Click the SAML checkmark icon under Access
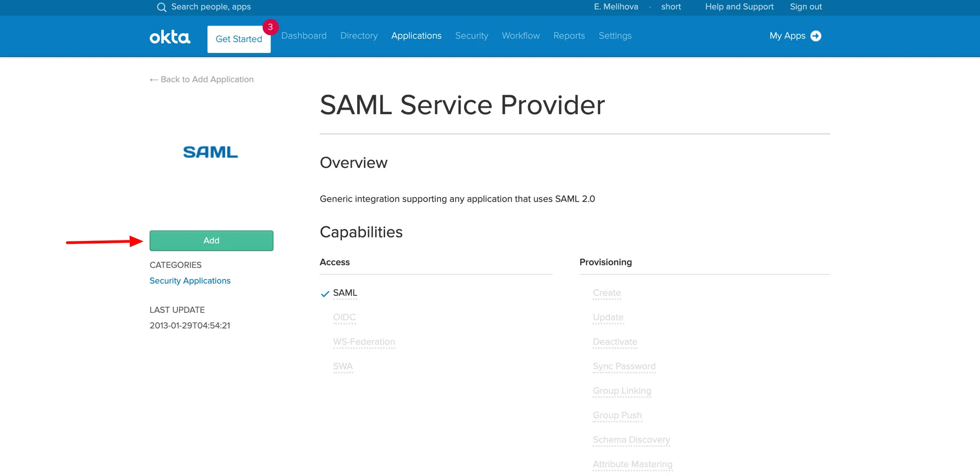Viewport: 980px width, 476px height. click(325, 294)
